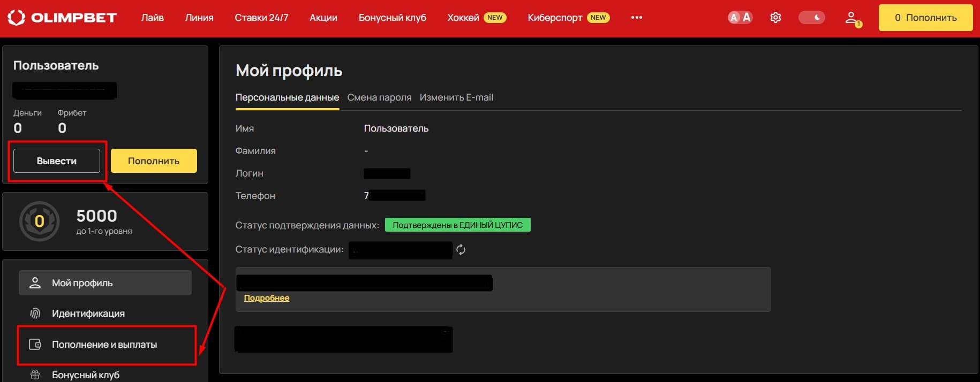This screenshot has width=980, height=382.
Task: Click the Телефон field label
Action: (x=255, y=196)
